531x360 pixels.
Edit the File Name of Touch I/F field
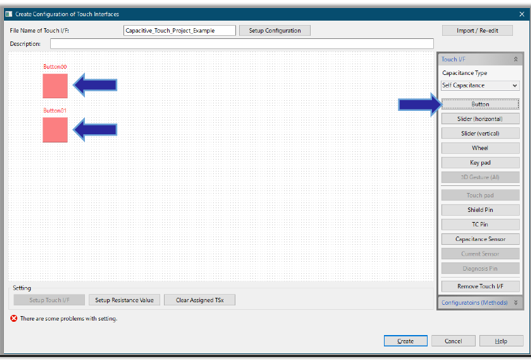[x=179, y=30]
